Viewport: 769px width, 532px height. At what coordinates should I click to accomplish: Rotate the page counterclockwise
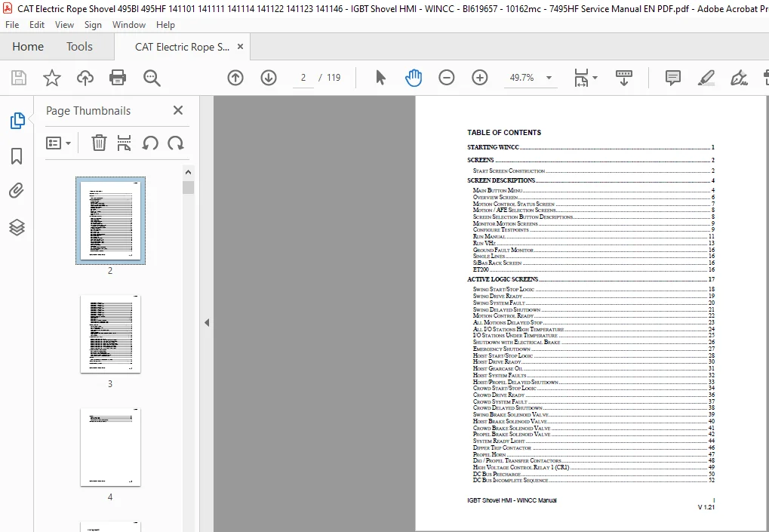(x=150, y=143)
